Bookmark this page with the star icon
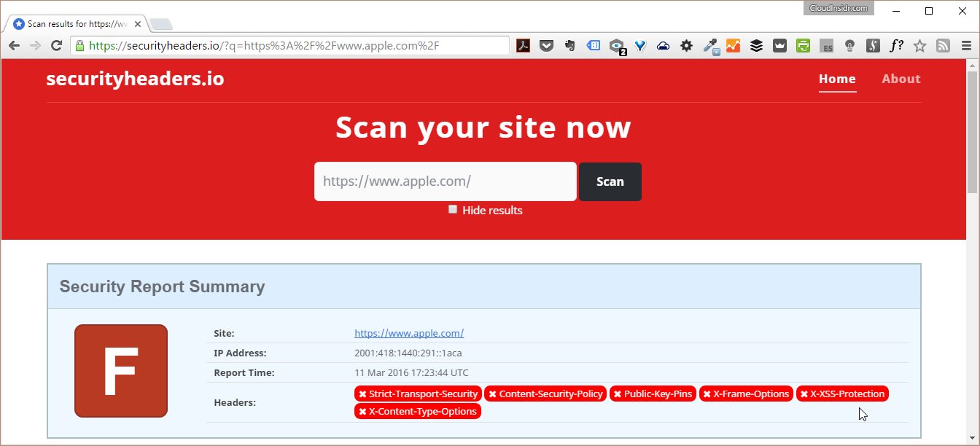 click(x=919, y=46)
